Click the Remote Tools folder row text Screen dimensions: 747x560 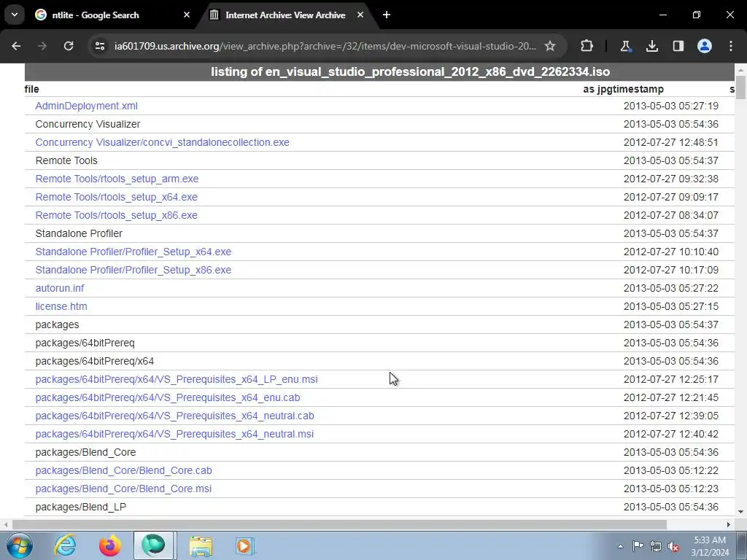point(66,160)
